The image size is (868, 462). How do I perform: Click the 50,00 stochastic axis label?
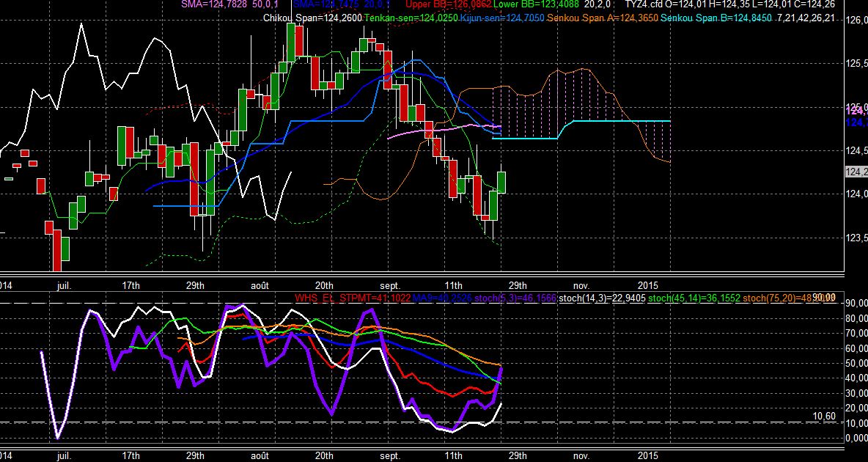click(857, 364)
